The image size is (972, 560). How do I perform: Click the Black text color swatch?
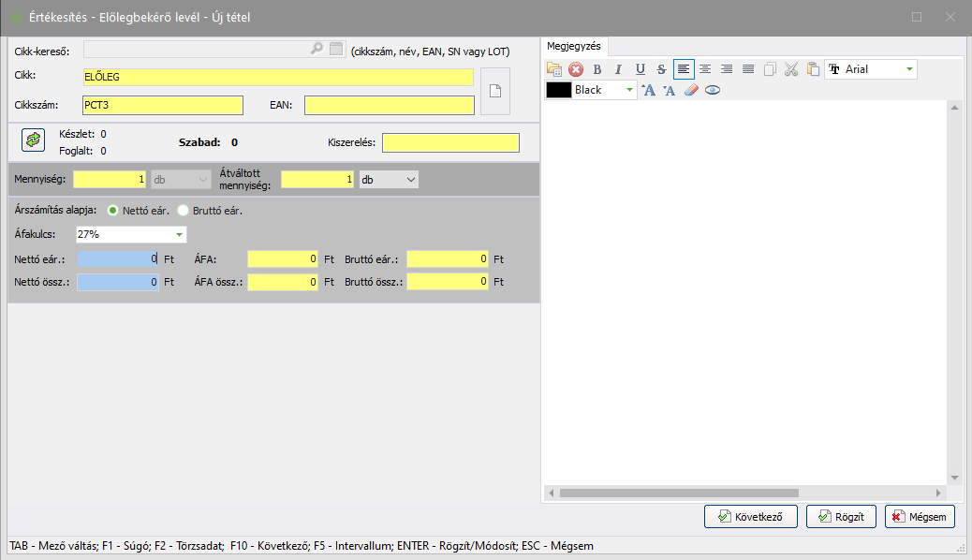point(559,90)
